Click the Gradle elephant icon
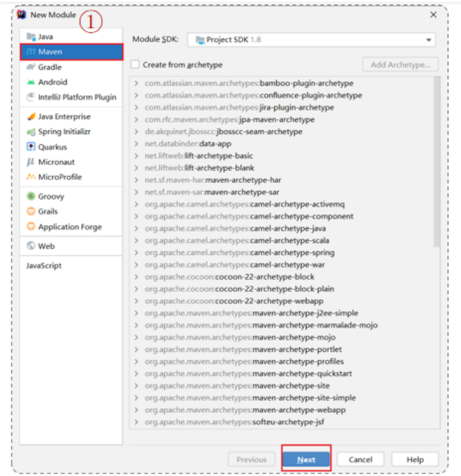Screen dimensions: 461x476 (x=31, y=67)
